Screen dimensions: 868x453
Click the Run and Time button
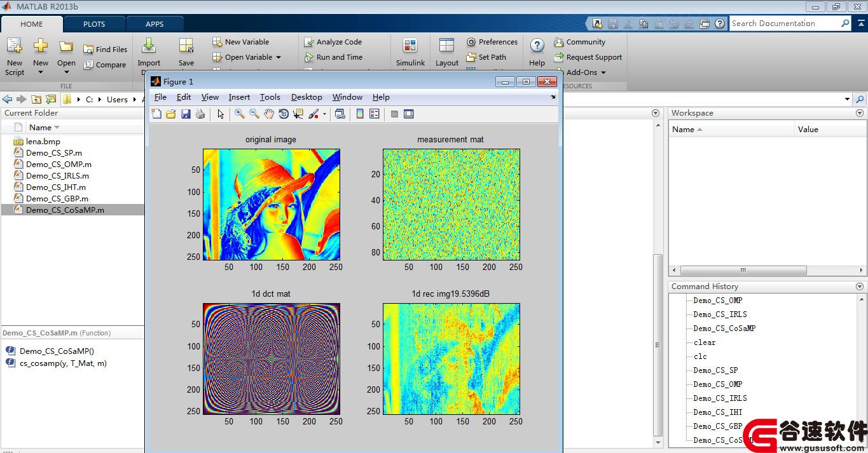333,57
